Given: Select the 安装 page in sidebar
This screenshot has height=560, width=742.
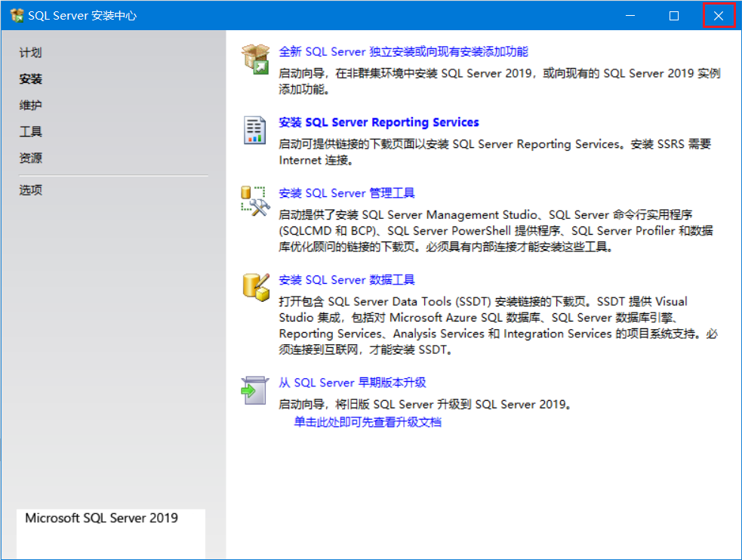Looking at the screenshot, I should click(31, 79).
